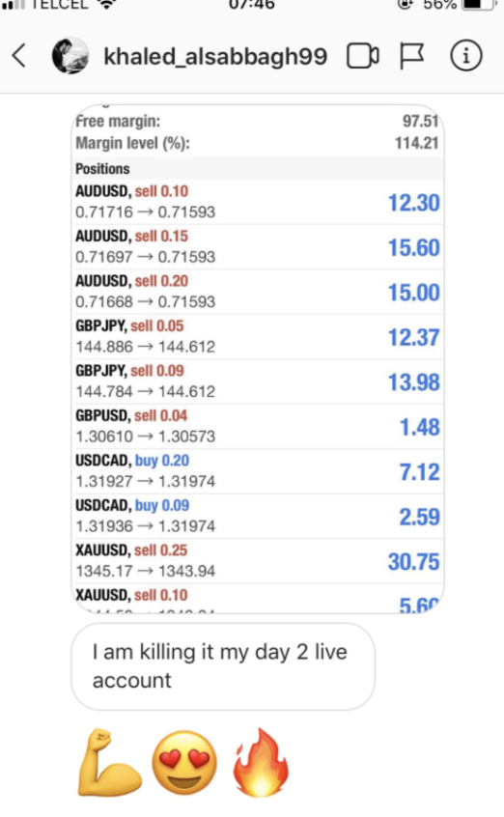
Task: Tap the AUDUSD sell 0.10 position row
Action: 258,202
